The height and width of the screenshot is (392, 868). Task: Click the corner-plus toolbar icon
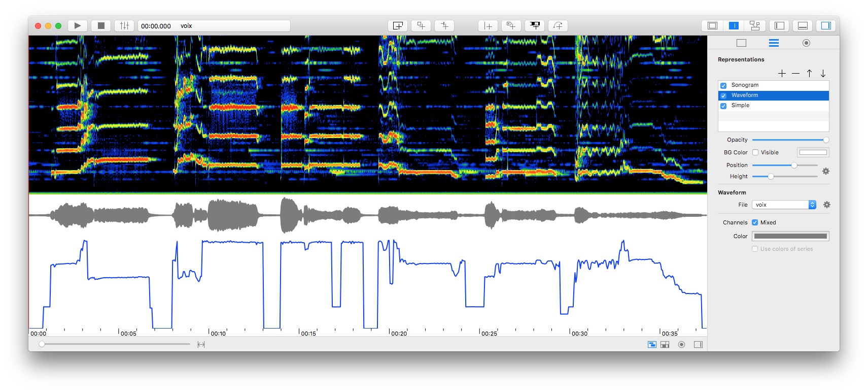[x=444, y=26]
